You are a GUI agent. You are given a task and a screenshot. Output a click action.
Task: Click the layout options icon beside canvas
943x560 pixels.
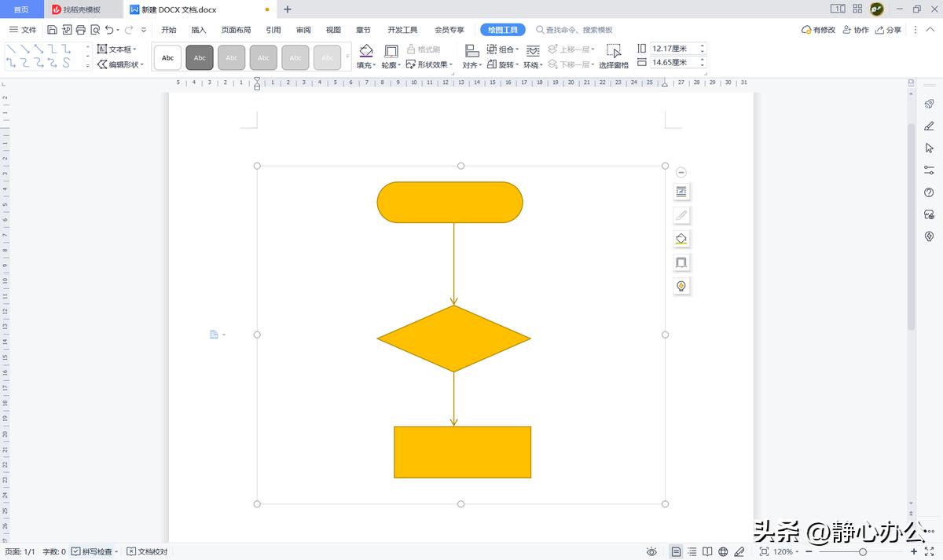[681, 192]
